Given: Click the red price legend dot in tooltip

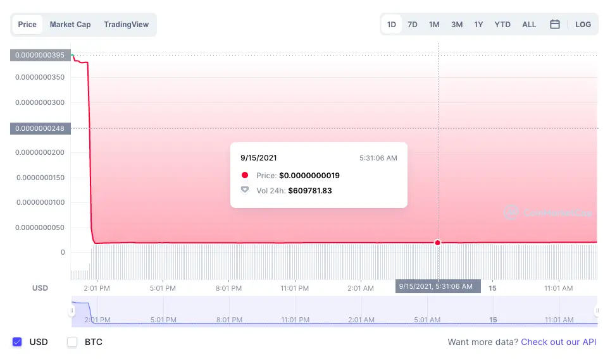Looking at the screenshot, I should click(x=245, y=175).
